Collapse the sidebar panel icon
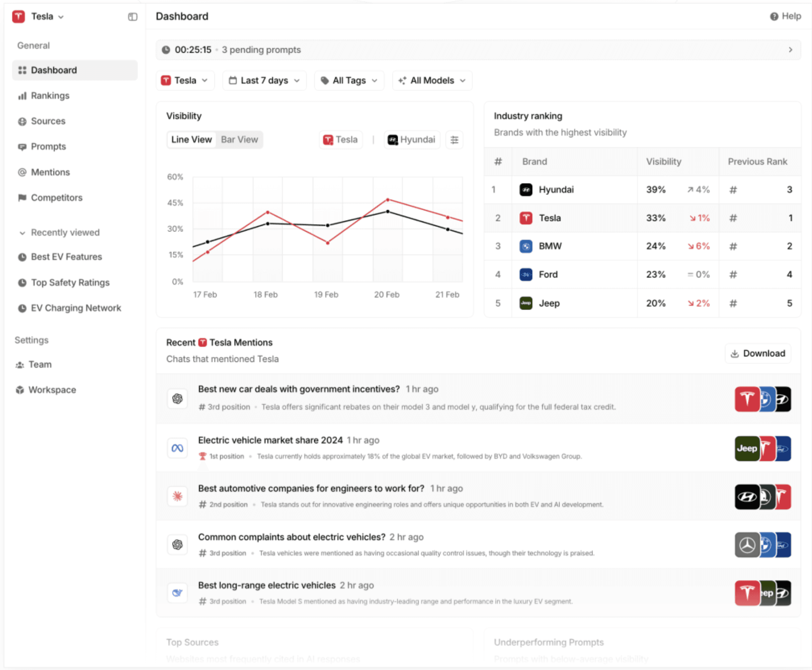 [x=132, y=17]
